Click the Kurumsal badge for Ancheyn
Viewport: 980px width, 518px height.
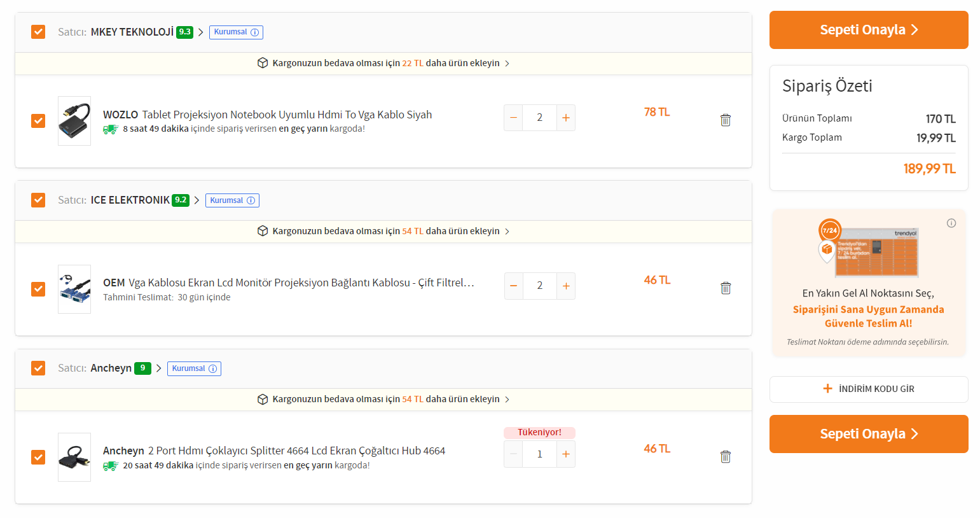click(194, 368)
